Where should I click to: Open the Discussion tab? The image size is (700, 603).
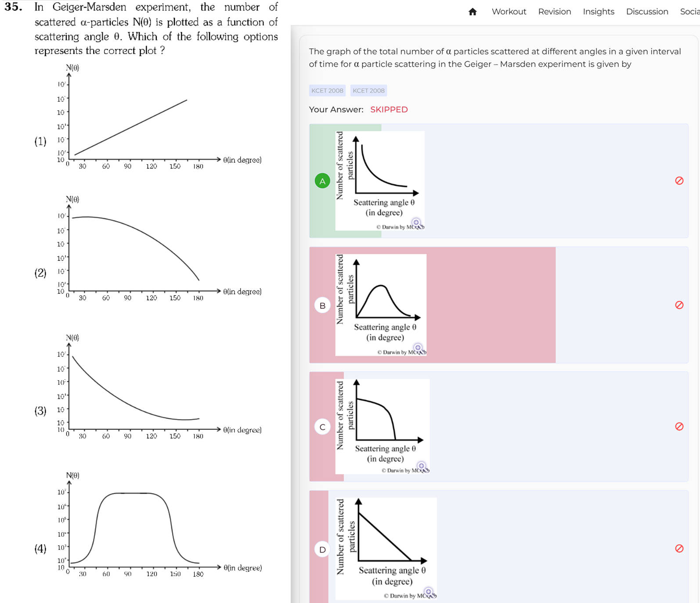pos(647,12)
